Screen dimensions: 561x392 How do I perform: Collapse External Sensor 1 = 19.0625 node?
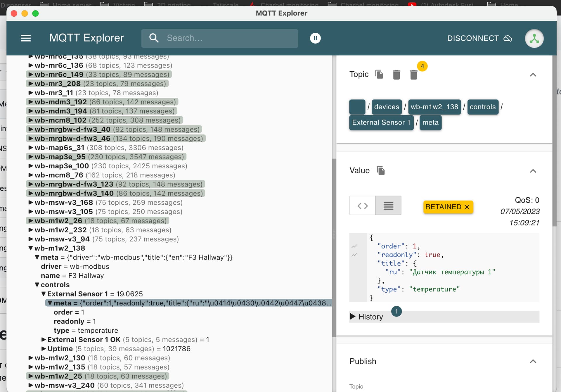point(43,294)
